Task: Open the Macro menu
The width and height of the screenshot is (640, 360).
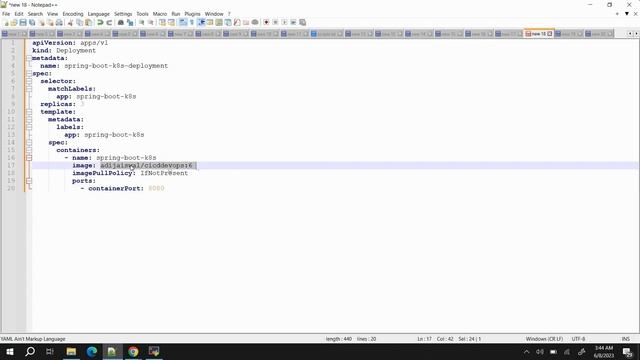Action: pyautogui.click(x=160, y=14)
